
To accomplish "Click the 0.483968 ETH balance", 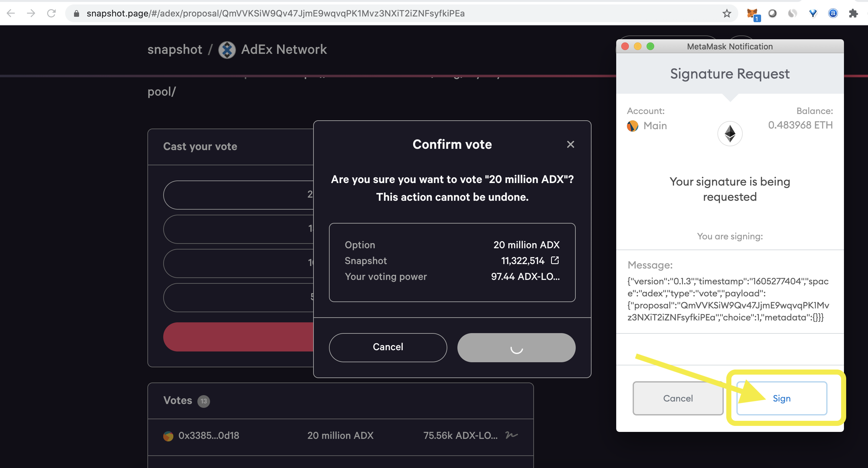I will 800,125.
